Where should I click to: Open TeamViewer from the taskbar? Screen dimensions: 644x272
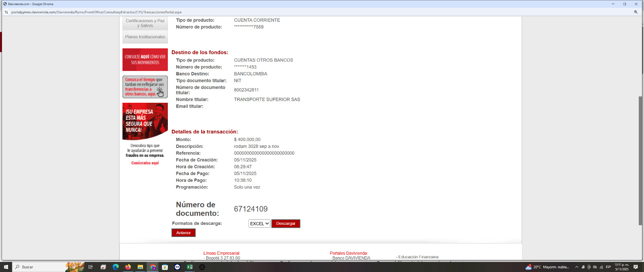coord(177,267)
